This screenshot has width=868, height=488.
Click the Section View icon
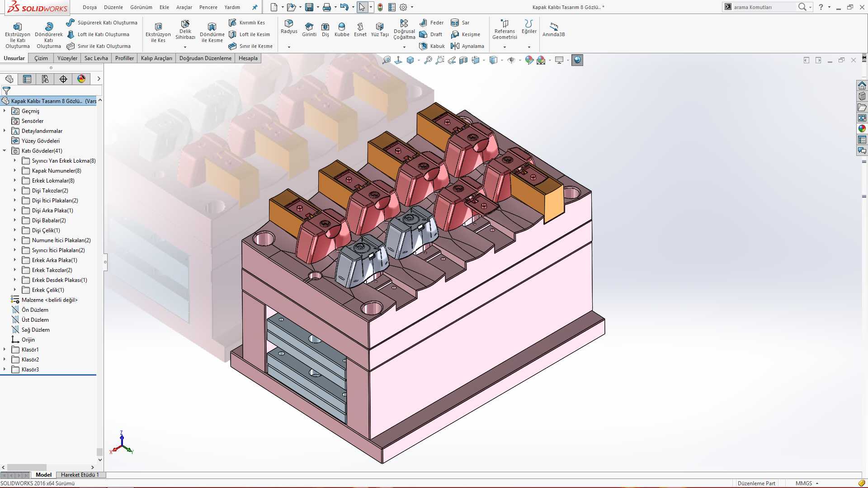(463, 60)
